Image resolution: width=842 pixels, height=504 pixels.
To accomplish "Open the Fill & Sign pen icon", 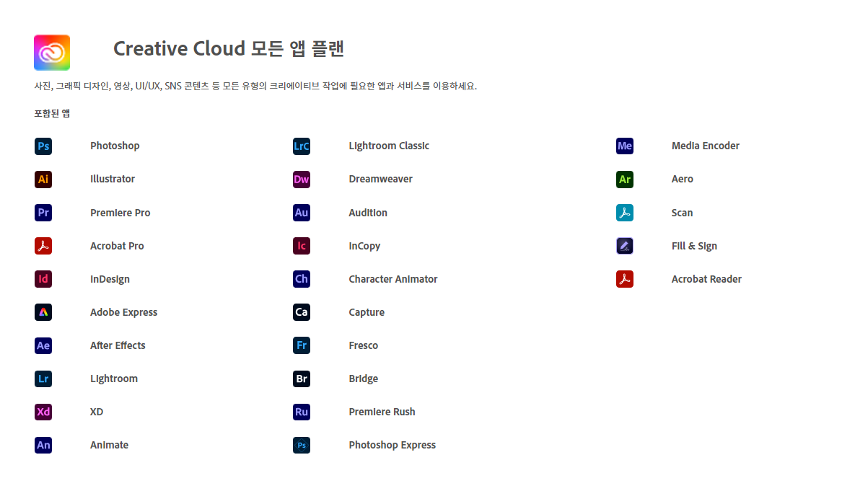I will [625, 245].
